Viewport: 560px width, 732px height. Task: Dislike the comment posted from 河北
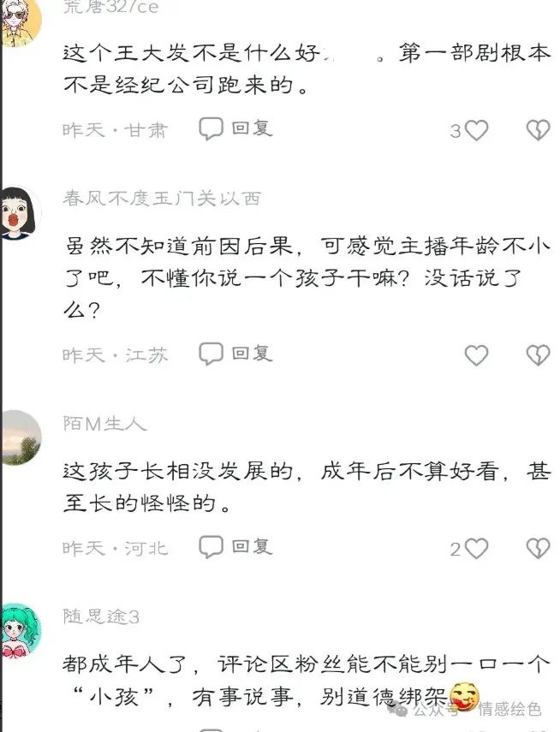pyautogui.click(x=538, y=549)
